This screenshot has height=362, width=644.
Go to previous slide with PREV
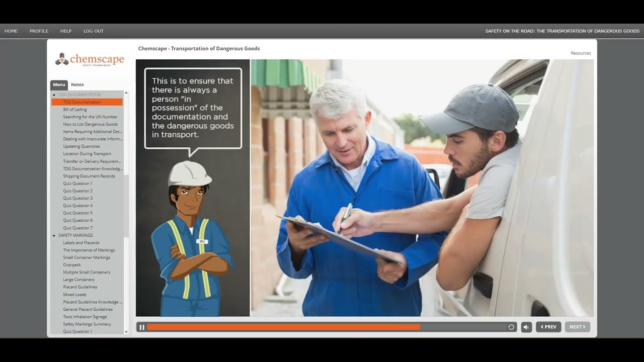tap(548, 327)
